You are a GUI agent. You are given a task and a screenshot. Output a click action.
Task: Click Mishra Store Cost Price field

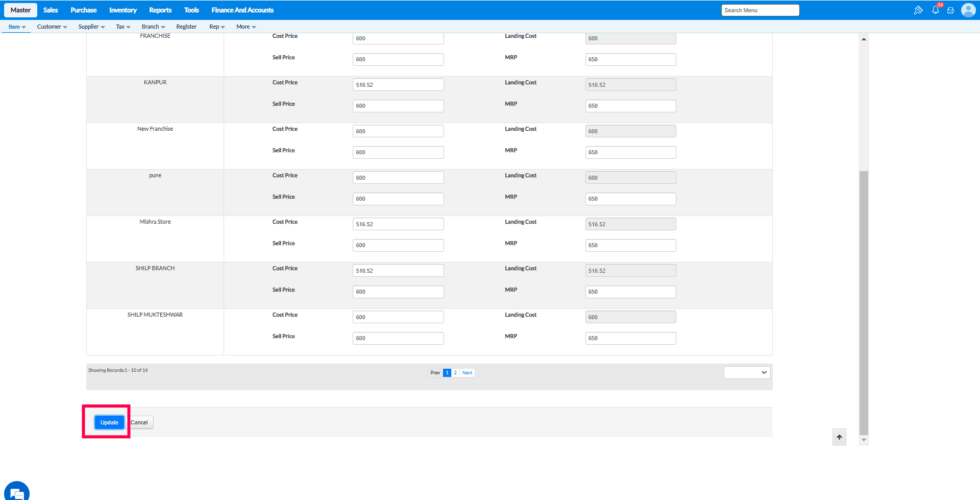coord(398,224)
